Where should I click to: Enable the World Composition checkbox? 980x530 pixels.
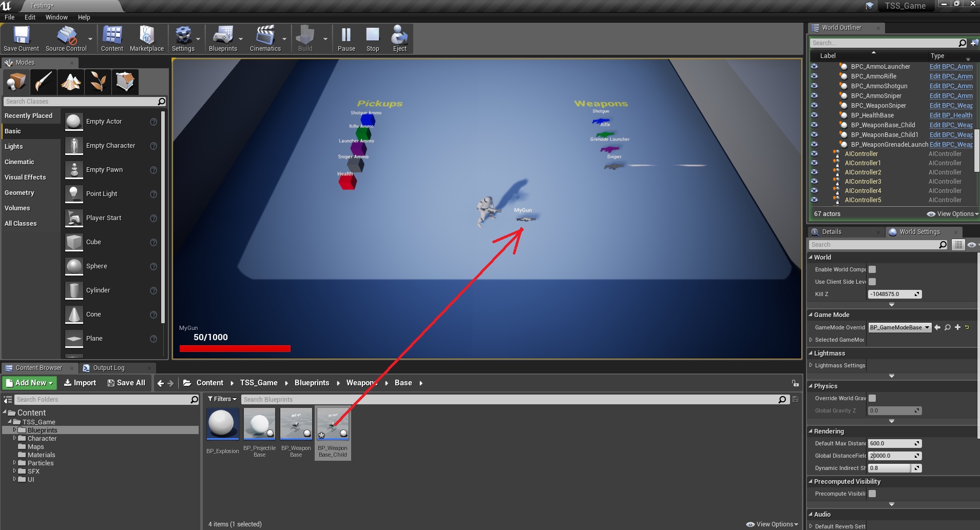872,269
